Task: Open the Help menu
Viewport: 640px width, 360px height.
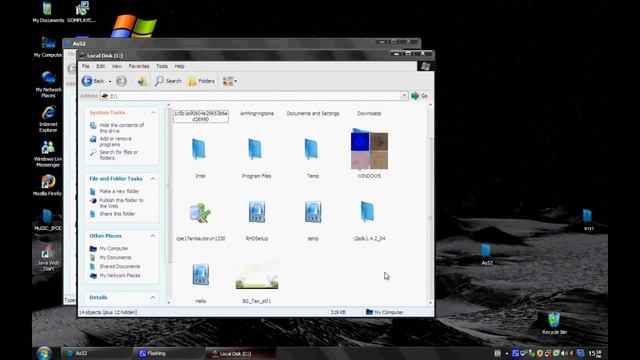Action: coord(180,66)
